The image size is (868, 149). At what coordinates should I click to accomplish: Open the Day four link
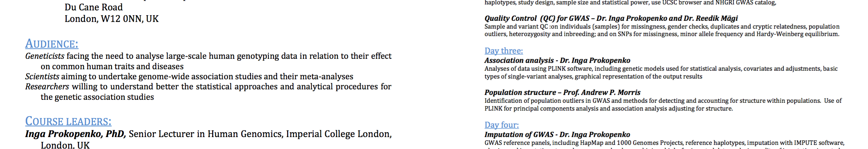[501, 125]
